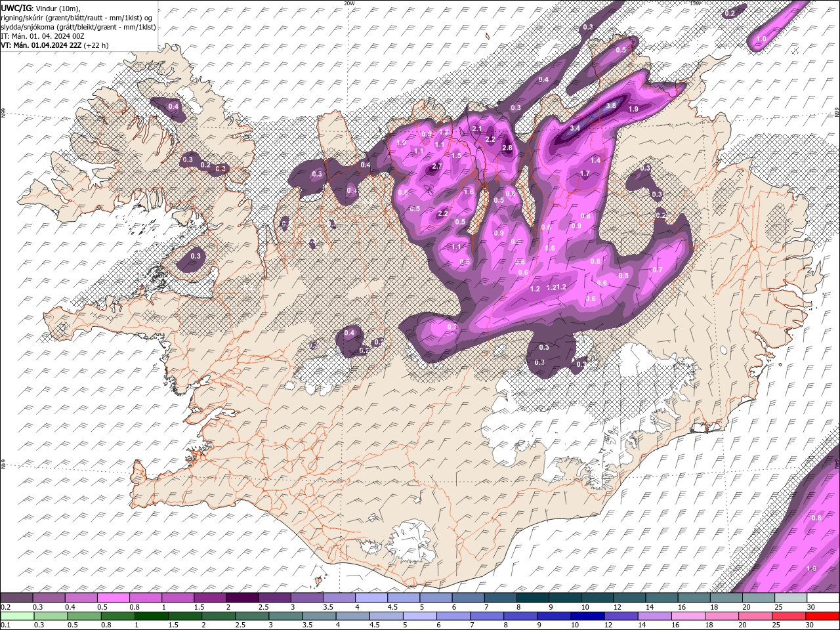
Task: Click the 2.7 snowfall value on map
Action: pyautogui.click(x=437, y=167)
